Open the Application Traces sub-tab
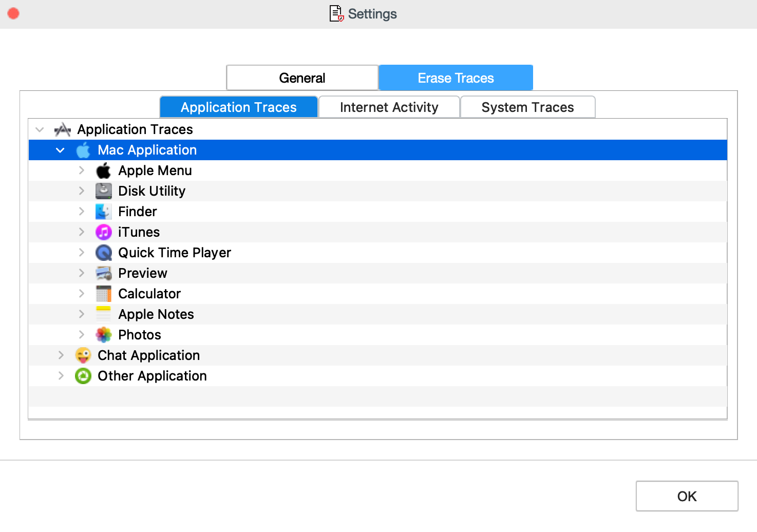 239,107
